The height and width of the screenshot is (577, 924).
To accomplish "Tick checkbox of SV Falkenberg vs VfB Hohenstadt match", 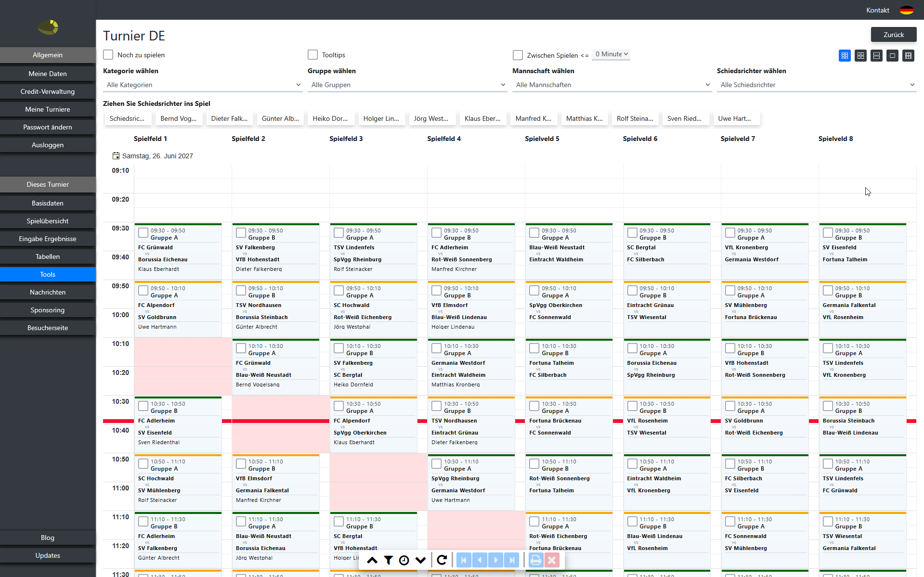I will click(x=241, y=233).
